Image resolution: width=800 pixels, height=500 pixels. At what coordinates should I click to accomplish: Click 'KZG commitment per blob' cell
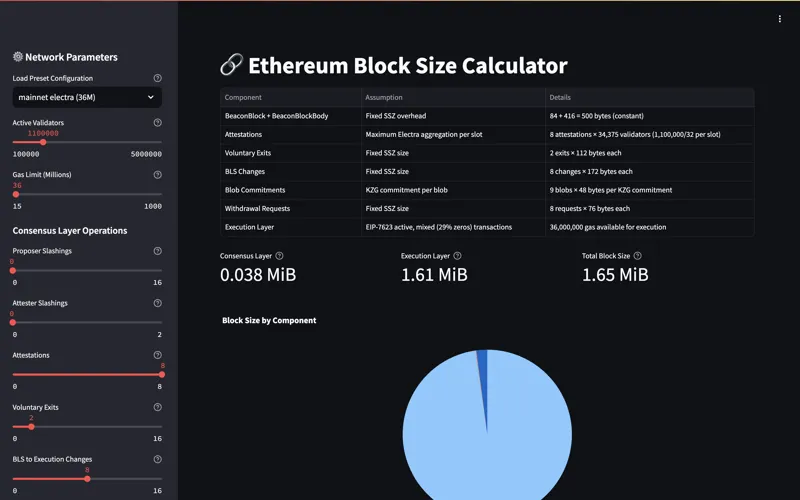(453, 190)
